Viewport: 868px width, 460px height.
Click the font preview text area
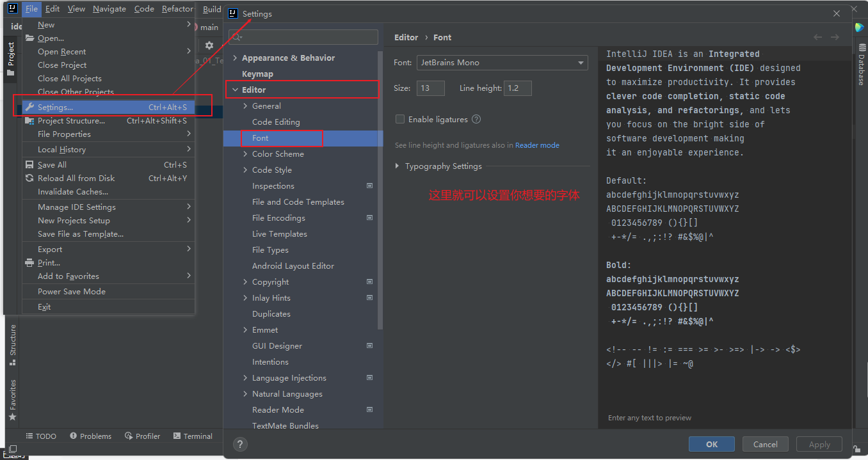click(x=725, y=237)
